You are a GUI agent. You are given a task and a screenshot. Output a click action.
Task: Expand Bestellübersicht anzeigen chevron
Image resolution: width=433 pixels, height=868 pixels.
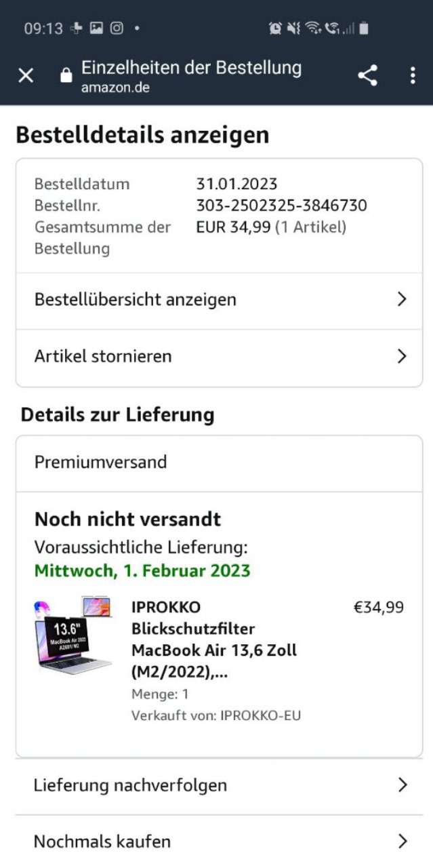point(402,299)
